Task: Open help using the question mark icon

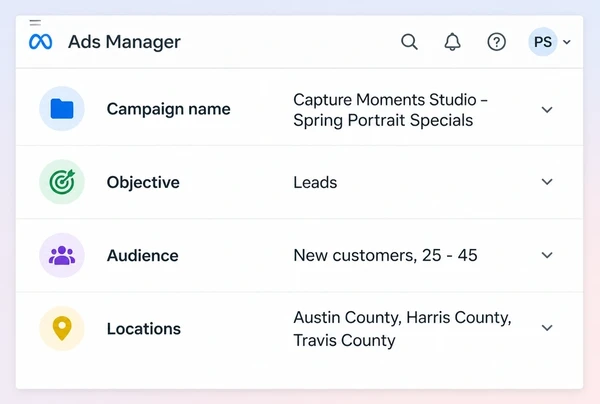Action: [497, 42]
